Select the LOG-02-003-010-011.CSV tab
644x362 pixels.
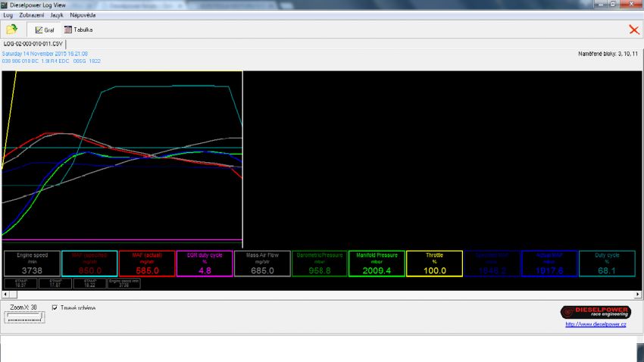point(33,45)
